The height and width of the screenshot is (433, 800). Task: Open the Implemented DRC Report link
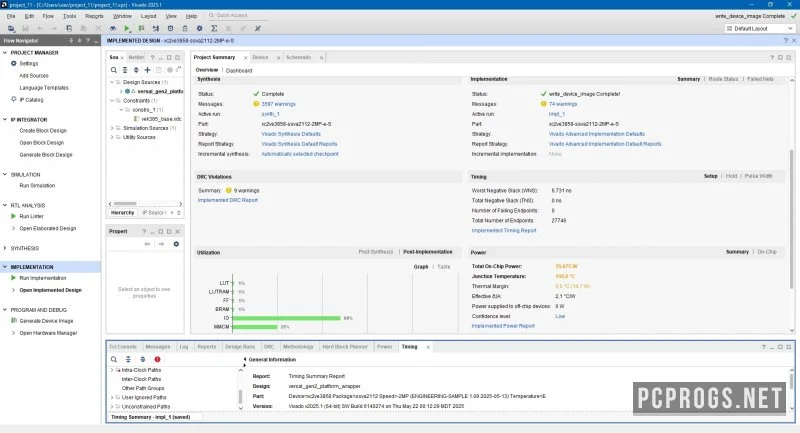[228, 200]
